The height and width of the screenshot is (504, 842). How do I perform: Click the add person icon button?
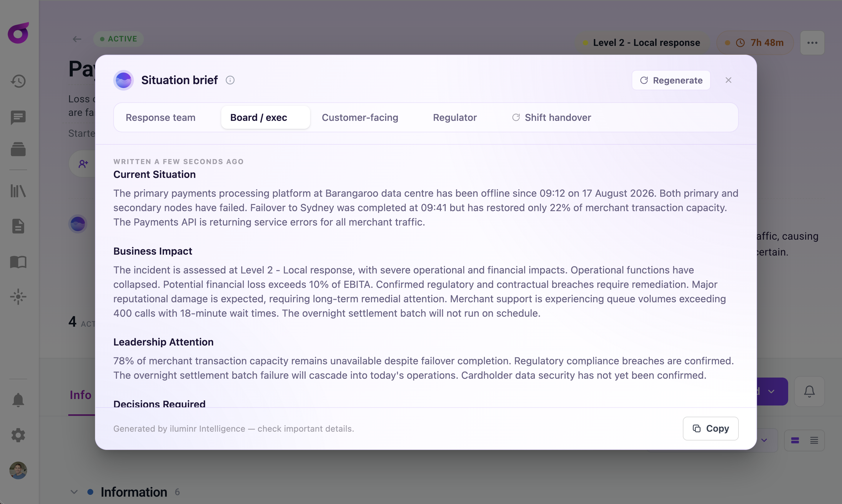point(83,164)
